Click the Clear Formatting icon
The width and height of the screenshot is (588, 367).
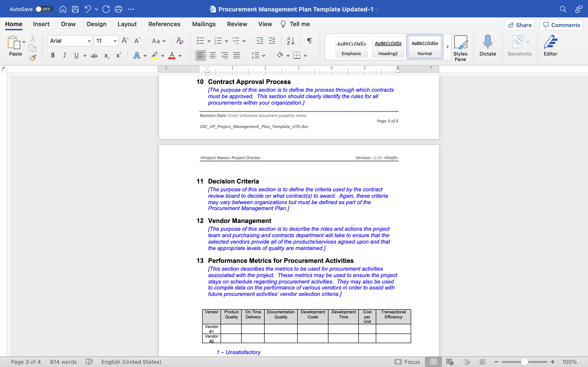click(x=180, y=41)
